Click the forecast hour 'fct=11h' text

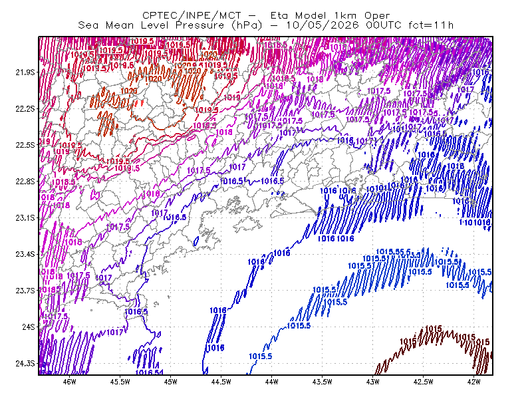tap(431, 25)
